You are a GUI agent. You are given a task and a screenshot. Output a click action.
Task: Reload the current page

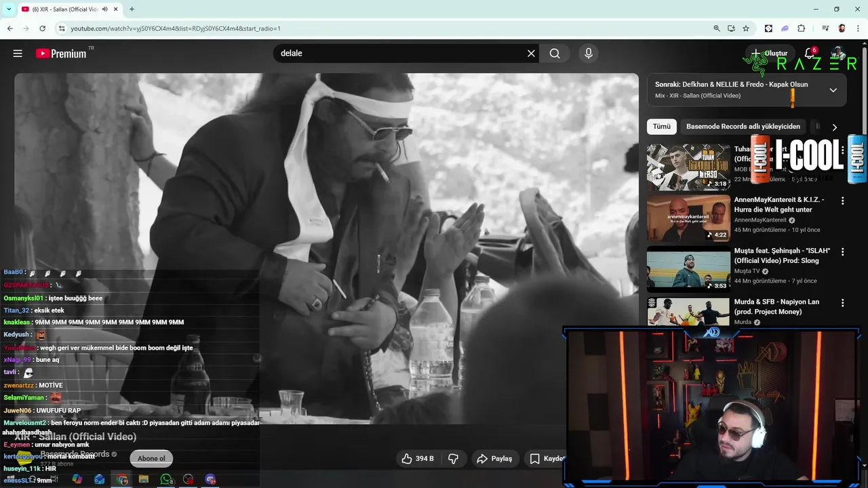pos(42,28)
